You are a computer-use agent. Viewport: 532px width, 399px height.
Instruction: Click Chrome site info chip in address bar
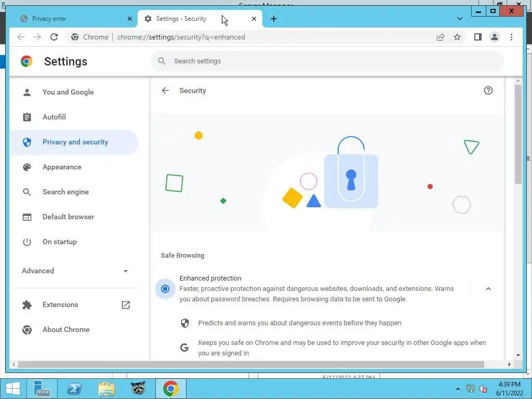tap(89, 37)
